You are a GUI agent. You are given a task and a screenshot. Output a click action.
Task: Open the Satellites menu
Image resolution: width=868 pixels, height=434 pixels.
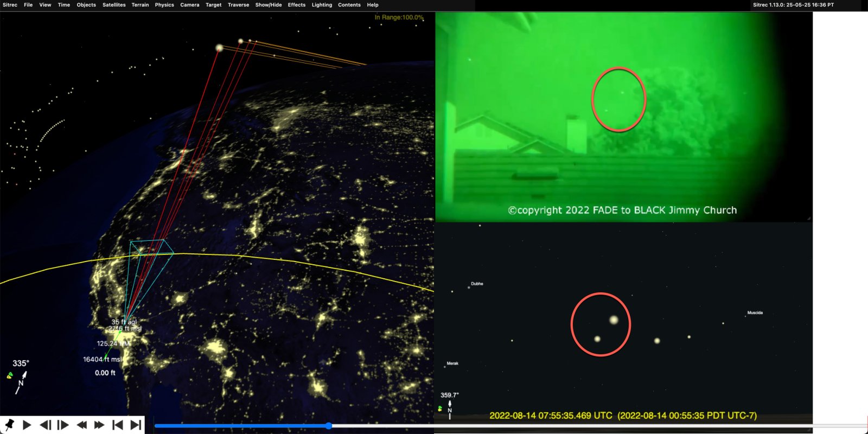114,5
